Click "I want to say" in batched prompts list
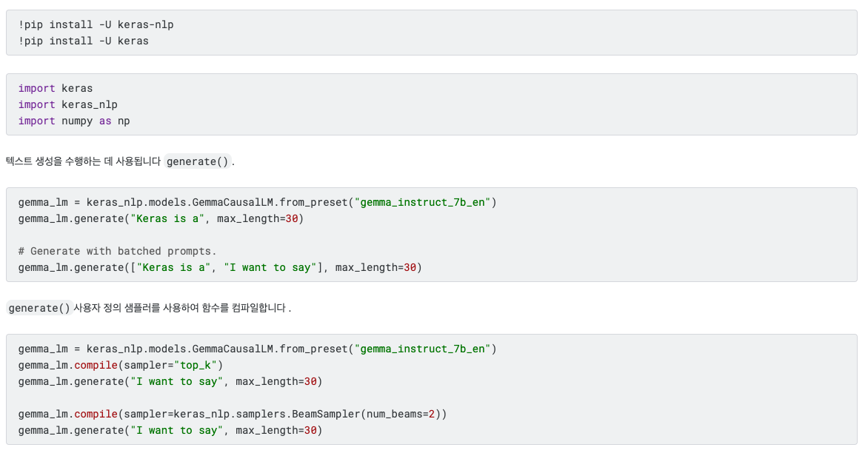Viewport: 868px width, 456px height. (270, 267)
